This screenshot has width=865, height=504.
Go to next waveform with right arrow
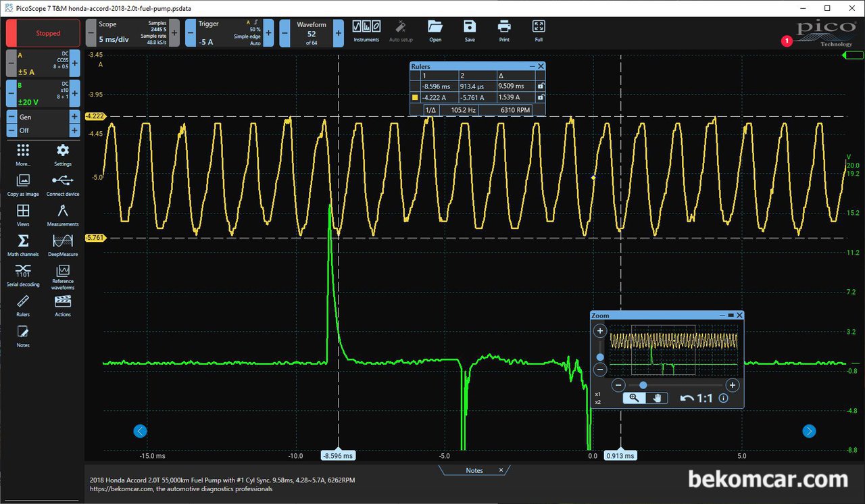(x=809, y=430)
